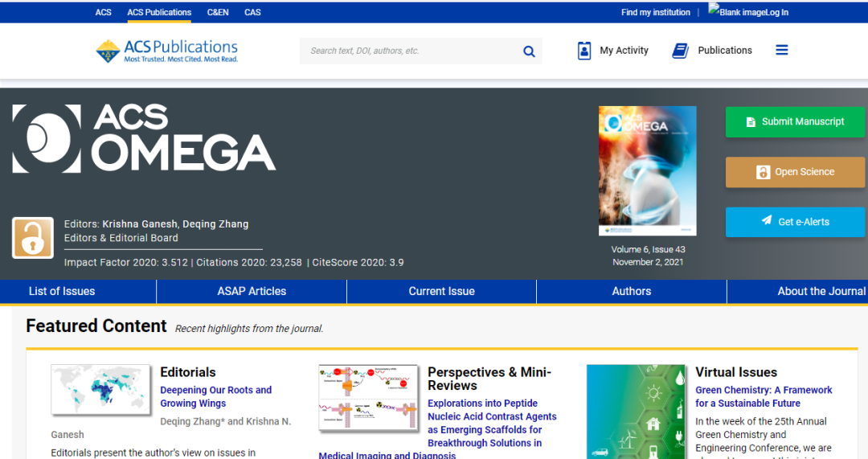The image size is (868, 459).
Task: Expand the Authors menu
Action: [632, 291]
